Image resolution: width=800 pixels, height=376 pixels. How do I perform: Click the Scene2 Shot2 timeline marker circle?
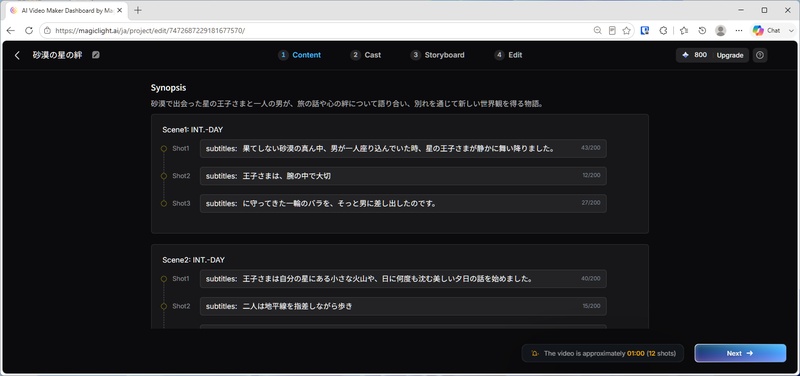164,307
